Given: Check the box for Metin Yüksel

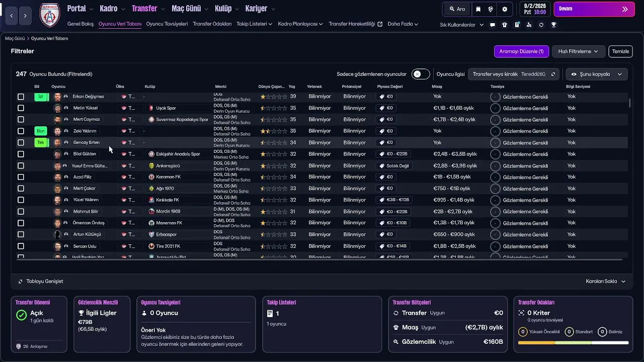Looking at the screenshot, I should coord(21,108).
